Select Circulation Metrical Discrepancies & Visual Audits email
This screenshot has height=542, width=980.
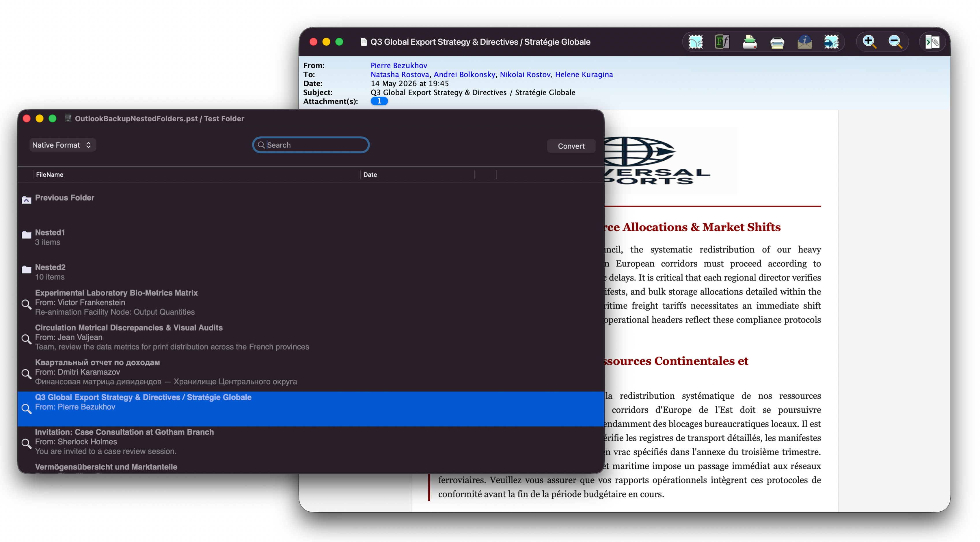pos(311,339)
